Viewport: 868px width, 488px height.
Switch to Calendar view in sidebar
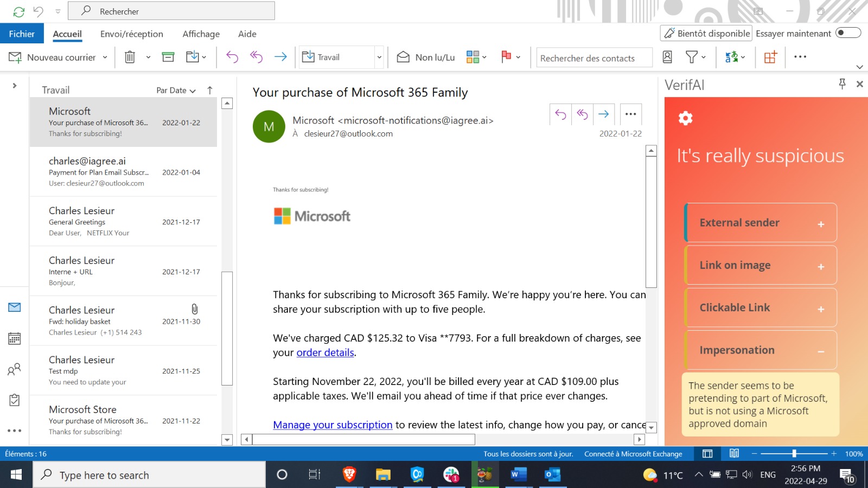coord(15,338)
